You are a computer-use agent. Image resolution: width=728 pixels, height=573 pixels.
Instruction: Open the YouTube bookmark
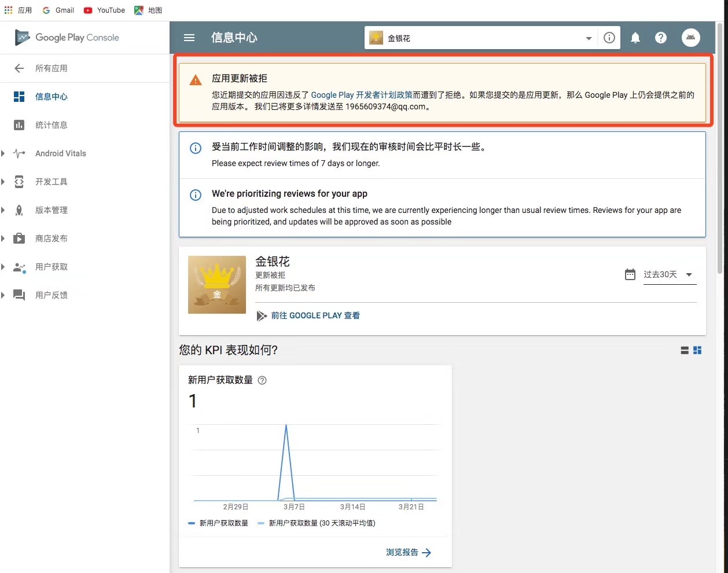105,10
